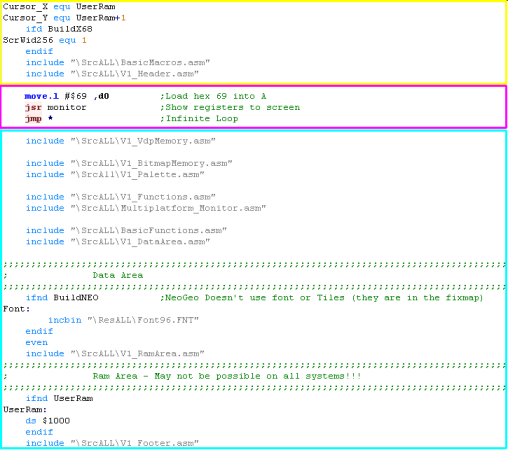This screenshot has height=450, width=508.
Task: Click the V1_VdpMemory.asm include line
Action: (x=121, y=141)
